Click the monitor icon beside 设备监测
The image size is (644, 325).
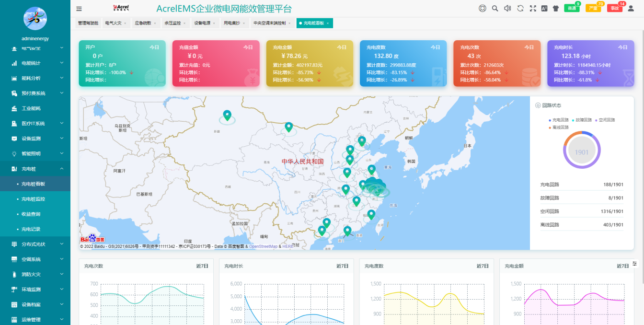pyautogui.click(x=14, y=139)
